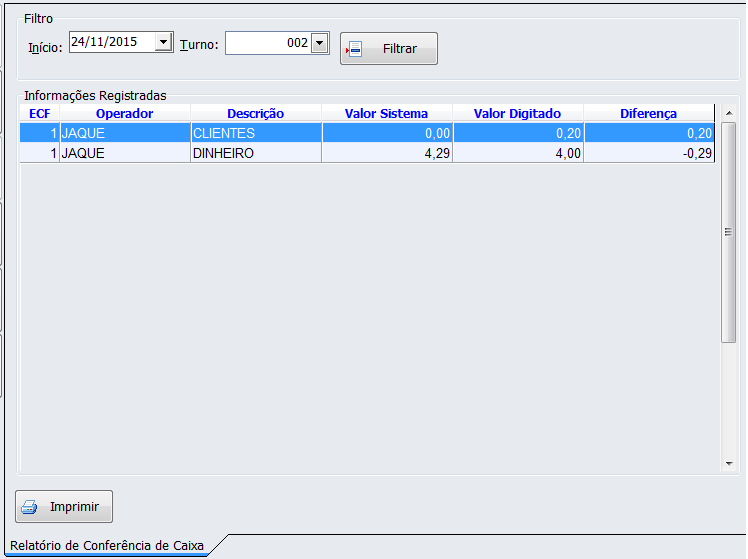Click inside the Início date field

pos(110,43)
